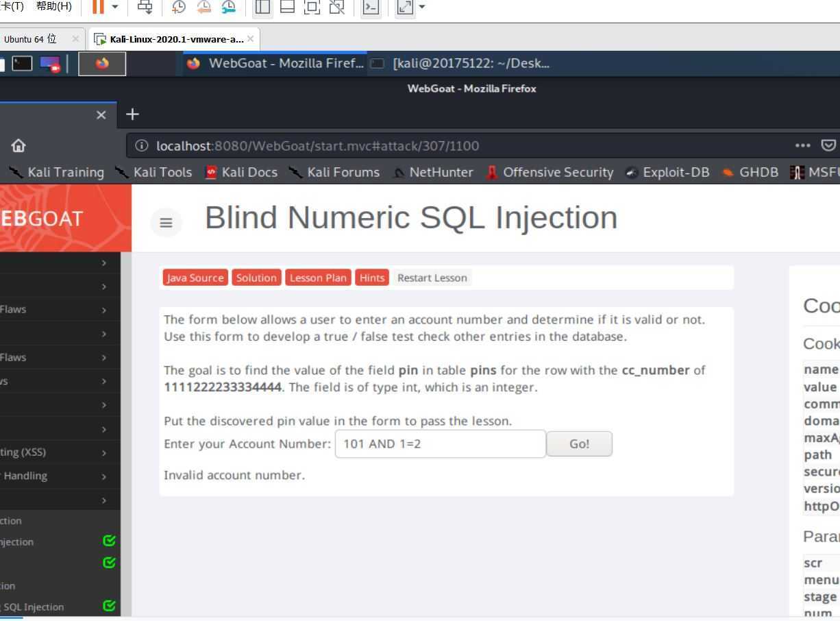Screen dimensions: 840x621
Task: Click "Invalid account number." result text
Action: 234,475
